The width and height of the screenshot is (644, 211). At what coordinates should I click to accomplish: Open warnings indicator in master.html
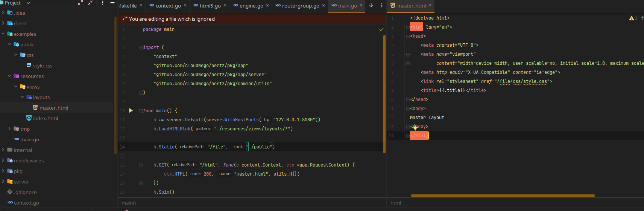(x=633, y=18)
